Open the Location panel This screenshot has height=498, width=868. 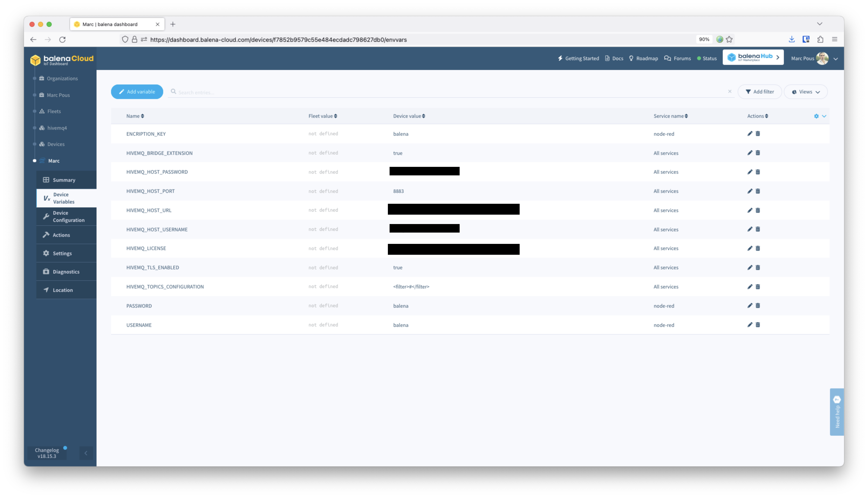(x=63, y=290)
